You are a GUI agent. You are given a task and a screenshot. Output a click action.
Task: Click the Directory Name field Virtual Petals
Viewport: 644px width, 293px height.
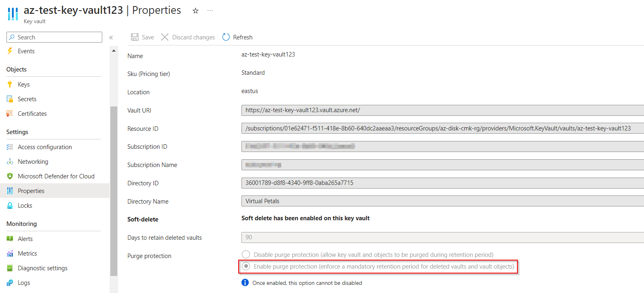tap(443, 201)
